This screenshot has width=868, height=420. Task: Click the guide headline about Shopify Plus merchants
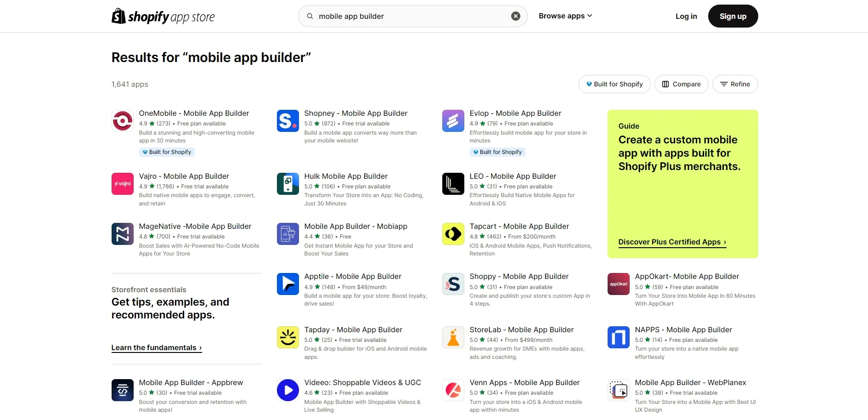pos(679,153)
